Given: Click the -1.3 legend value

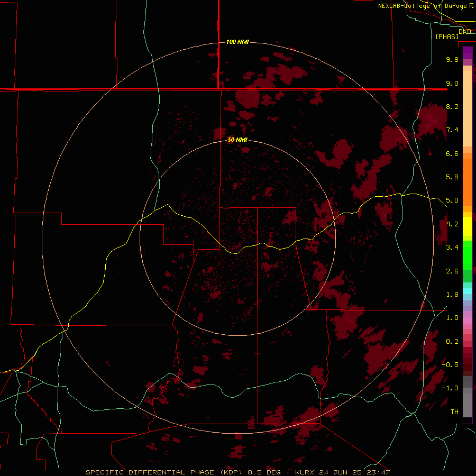Looking at the screenshot, I should (450, 388).
